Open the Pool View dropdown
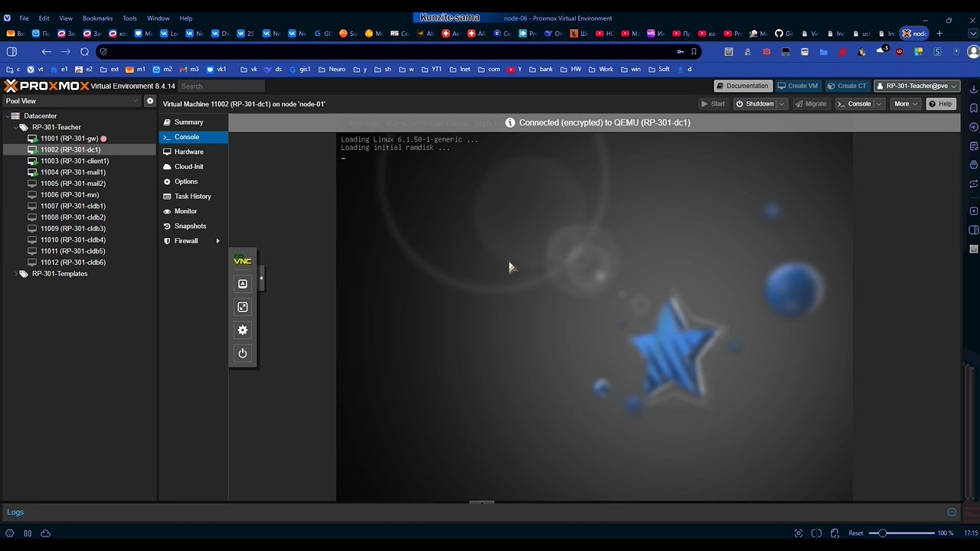 73,101
